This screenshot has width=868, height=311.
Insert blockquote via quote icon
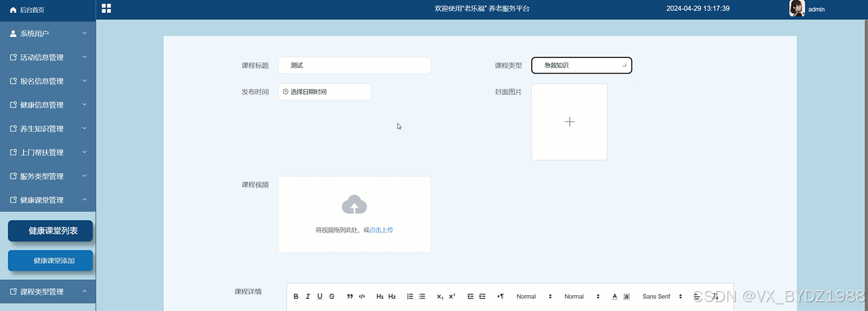pyautogui.click(x=350, y=296)
